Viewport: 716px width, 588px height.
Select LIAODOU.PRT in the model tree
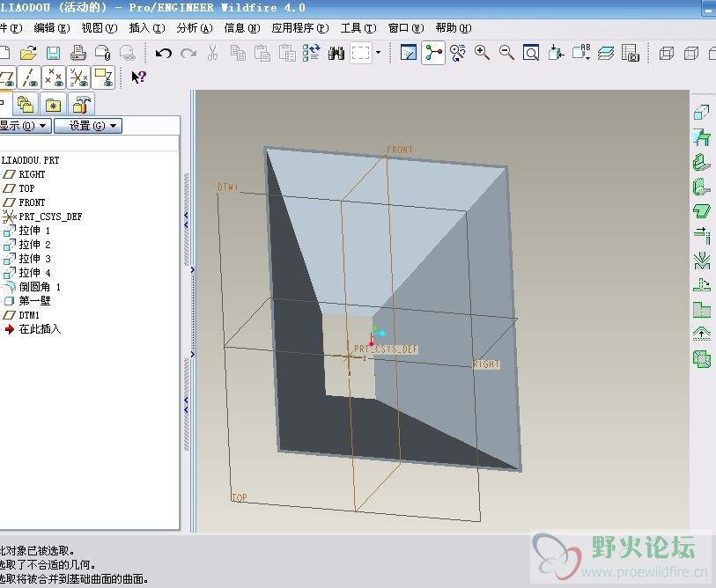pyautogui.click(x=30, y=160)
